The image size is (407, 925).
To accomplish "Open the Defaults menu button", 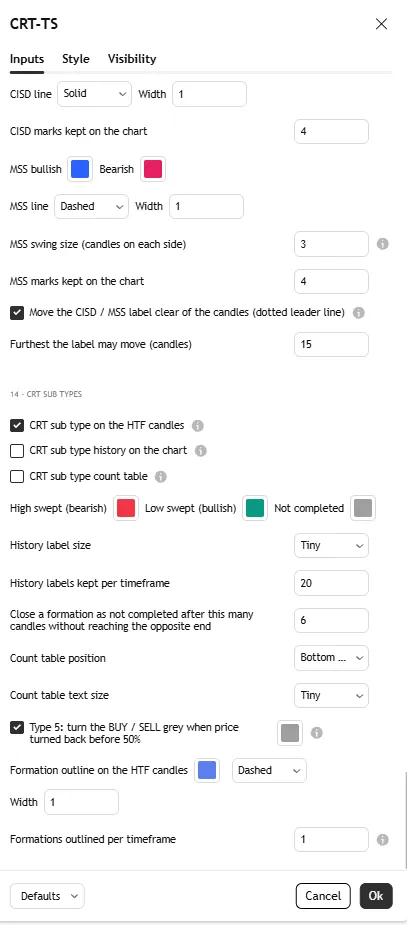I will coord(47,896).
